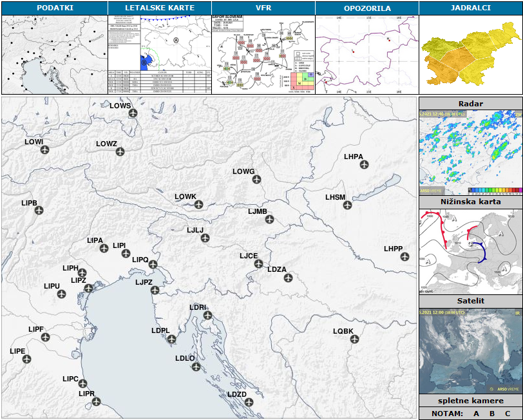Open the OPOZORILA tab header
The height and width of the screenshot is (420, 523).
pos(367,8)
